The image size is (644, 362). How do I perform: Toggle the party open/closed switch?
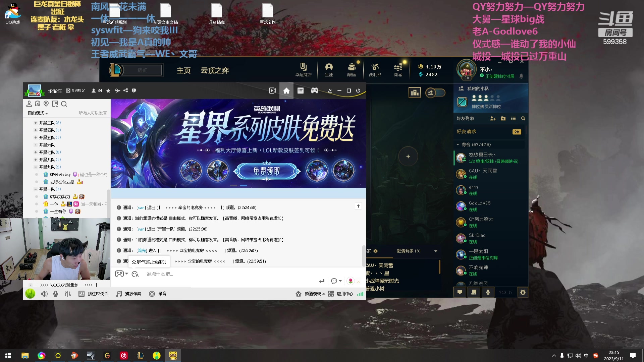pyautogui.click(x=435, y=93)
